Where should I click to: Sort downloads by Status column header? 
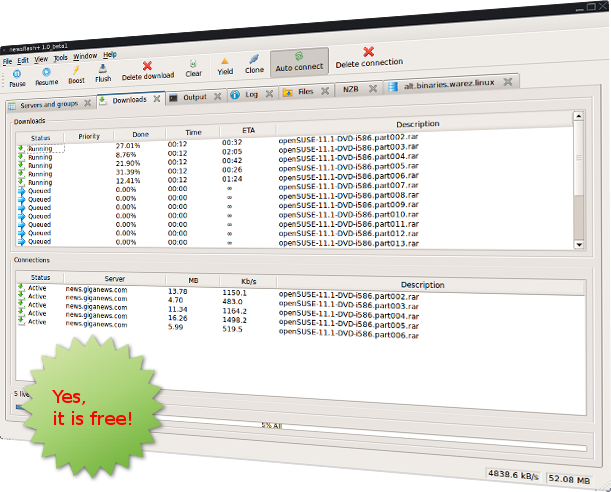point(40,138)
